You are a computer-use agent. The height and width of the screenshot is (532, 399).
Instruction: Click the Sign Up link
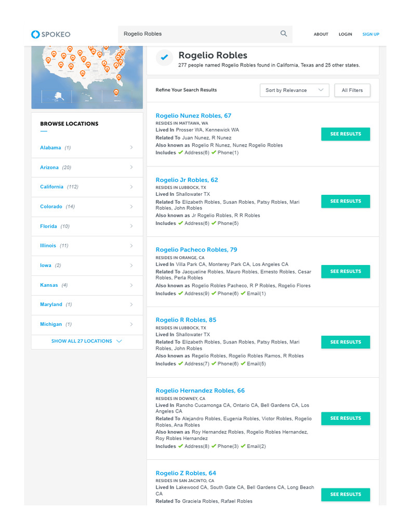(370, 34)
